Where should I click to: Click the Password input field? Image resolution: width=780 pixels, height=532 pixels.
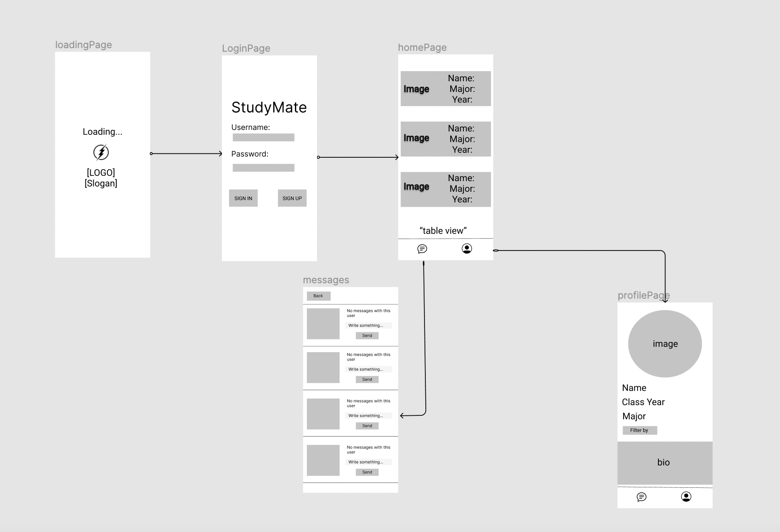(x=263, y=167)
